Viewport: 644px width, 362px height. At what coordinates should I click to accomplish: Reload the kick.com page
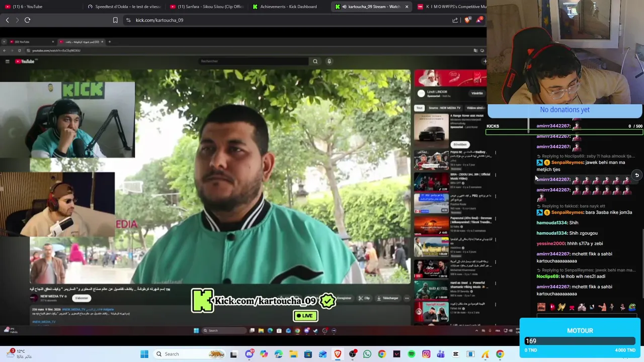[x=27, y=20]
